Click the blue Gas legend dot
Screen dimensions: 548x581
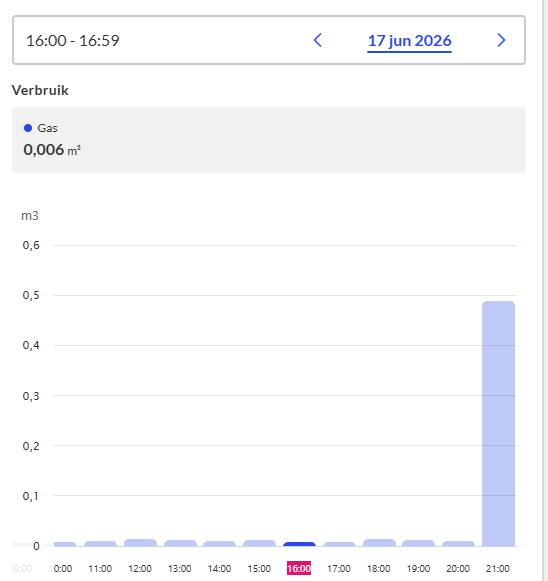(x=28, y=128)
